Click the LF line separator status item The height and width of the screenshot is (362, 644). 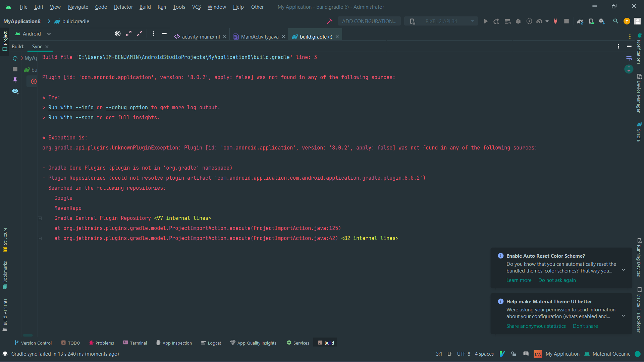pyautogui.click(x=449, y=354)
